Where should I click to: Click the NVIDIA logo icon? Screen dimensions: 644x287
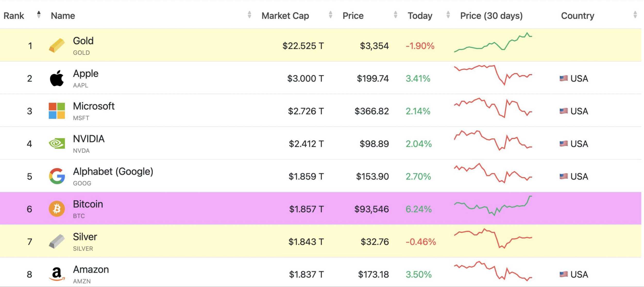coord(57,143)
